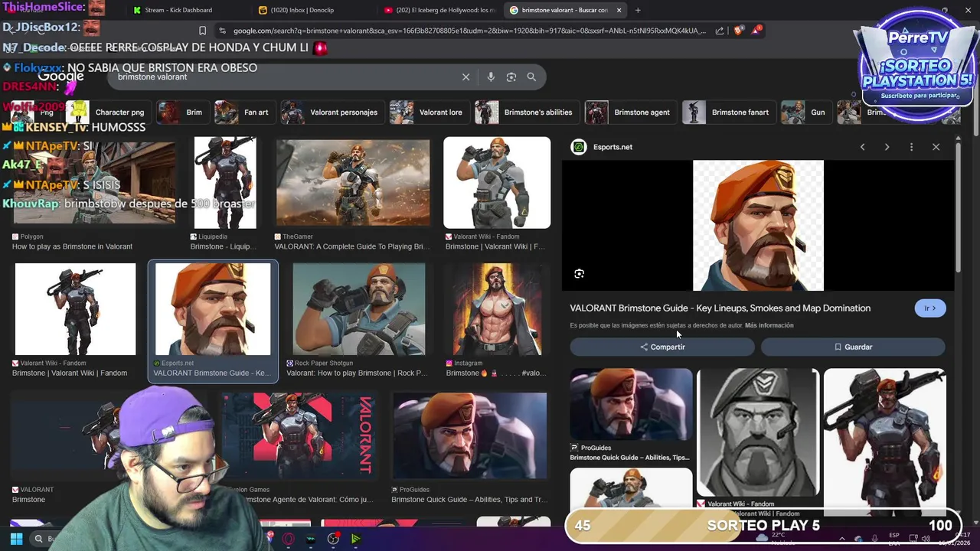Open grayscale Brimstone sketch related image
This screenshot has width=980, height=551.
pos(758,432)
